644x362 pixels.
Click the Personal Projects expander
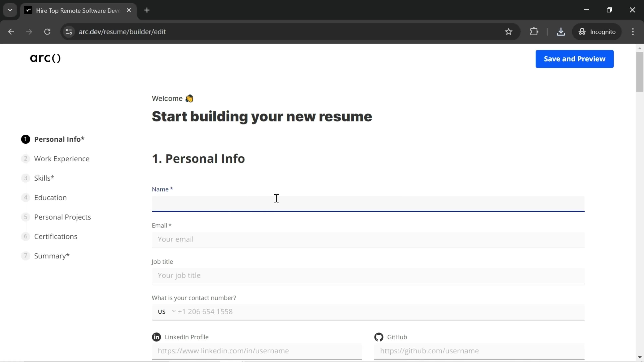point(62,217)
